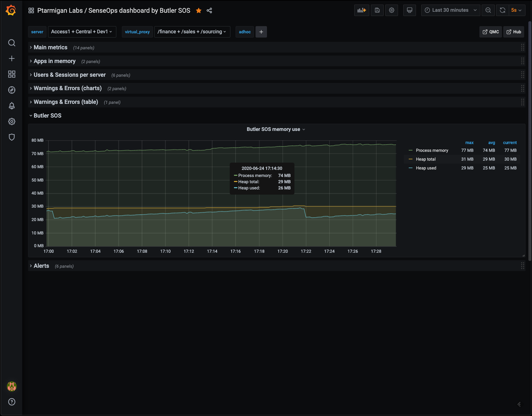Open the Dashboards icon in sidebar
This screenshot has width=532, height=416.
[11, 74]
